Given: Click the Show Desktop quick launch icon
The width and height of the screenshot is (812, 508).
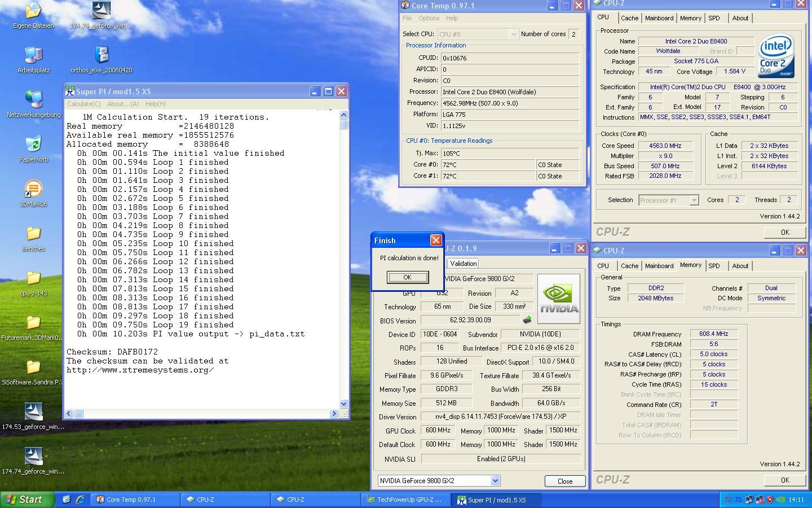Looking at the screenshot, I should [x=67, y=500].
